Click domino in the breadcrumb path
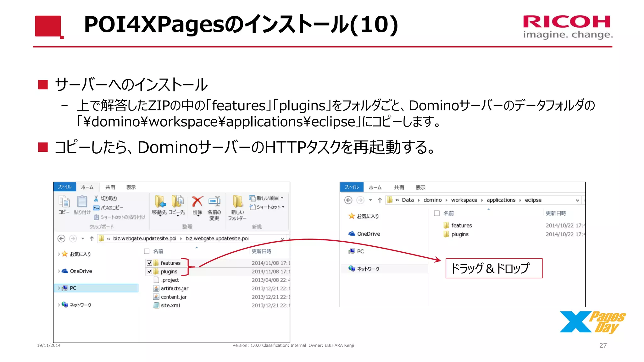 click(x=433, y=200)
